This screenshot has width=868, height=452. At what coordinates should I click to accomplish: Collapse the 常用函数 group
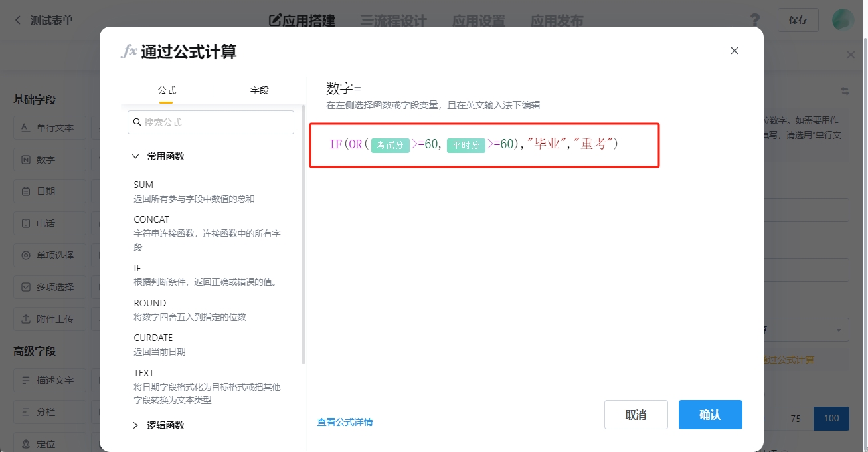[135, 157]
